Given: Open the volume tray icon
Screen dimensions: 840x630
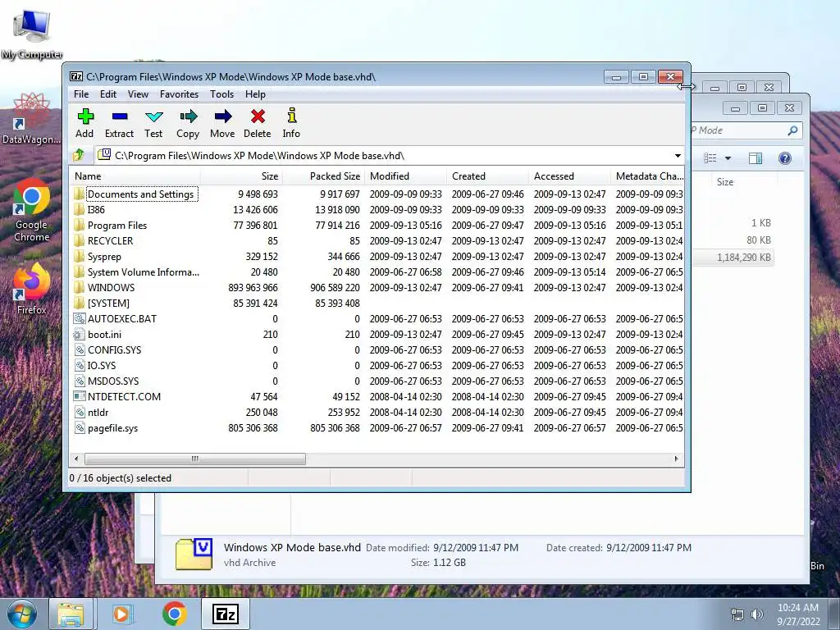Looking at the screenshot, I should (757, 614).
